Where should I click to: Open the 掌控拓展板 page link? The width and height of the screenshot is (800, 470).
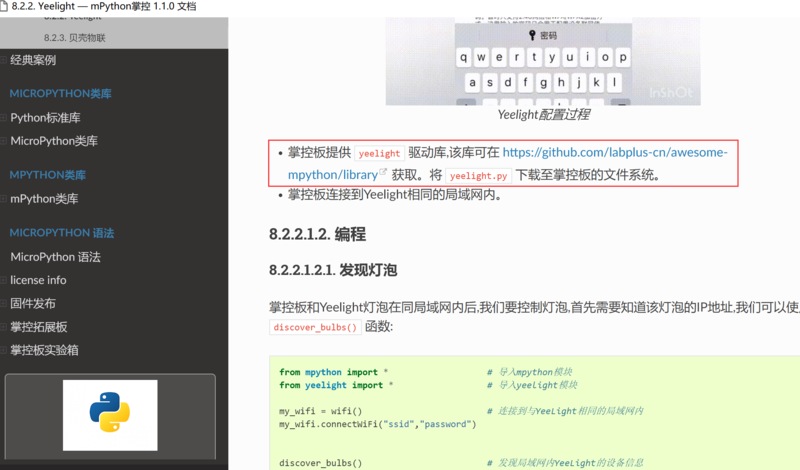[39, 327]
